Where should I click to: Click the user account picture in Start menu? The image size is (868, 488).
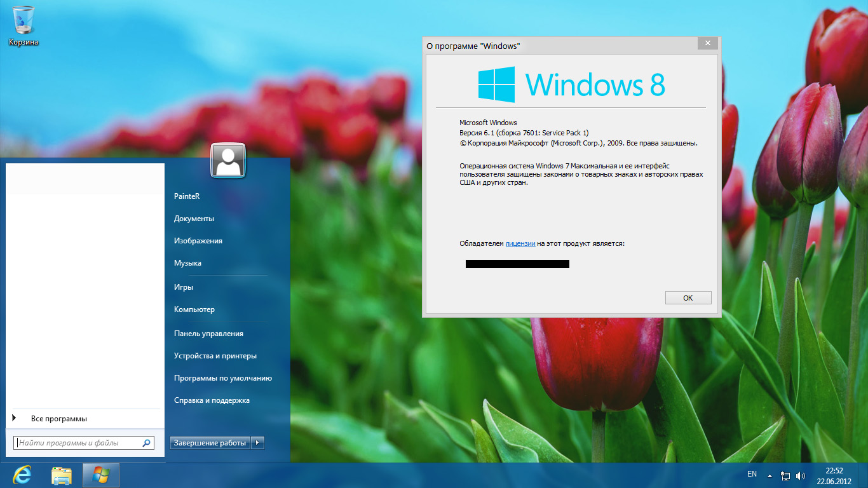(x=228, y=160)
